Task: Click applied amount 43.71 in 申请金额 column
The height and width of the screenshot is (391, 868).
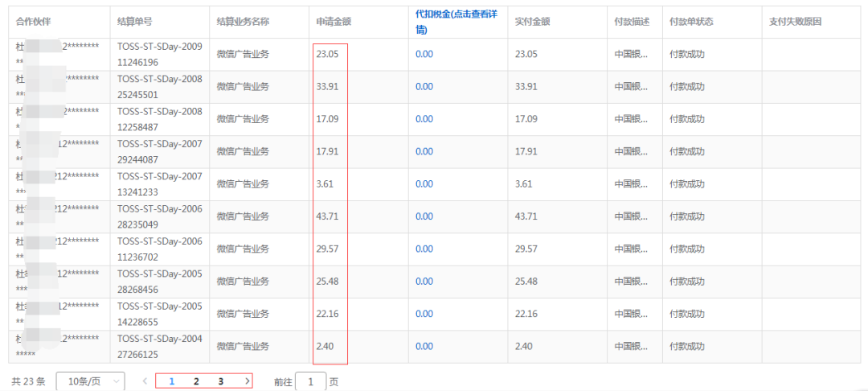Action: [x=327, y=216]
